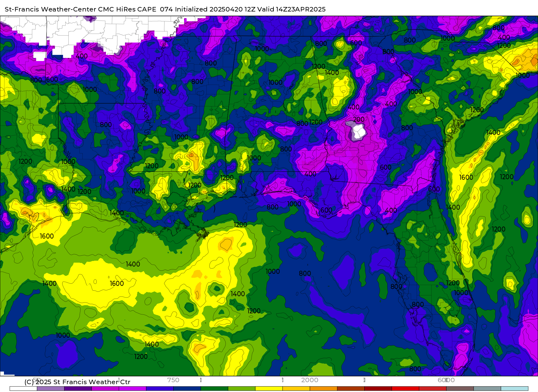The image size is (538, 392).
Task: Click the gray-teal legend swatch
Action: click(x=487, y=389)
